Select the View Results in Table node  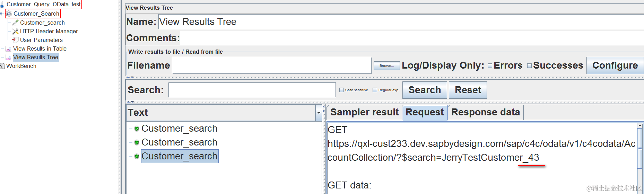click(x=40, y=49)
